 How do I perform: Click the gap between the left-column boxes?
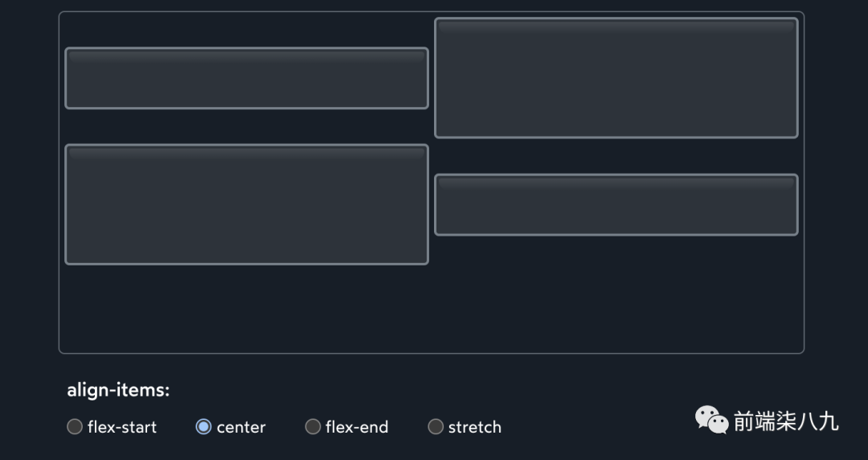click(x=247, y=126)
